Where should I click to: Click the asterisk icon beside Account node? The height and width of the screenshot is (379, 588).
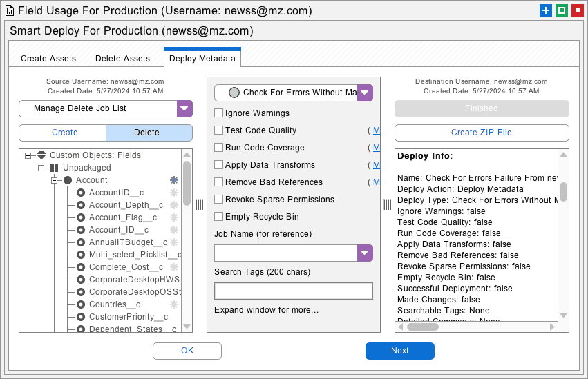tap(174, 180)
